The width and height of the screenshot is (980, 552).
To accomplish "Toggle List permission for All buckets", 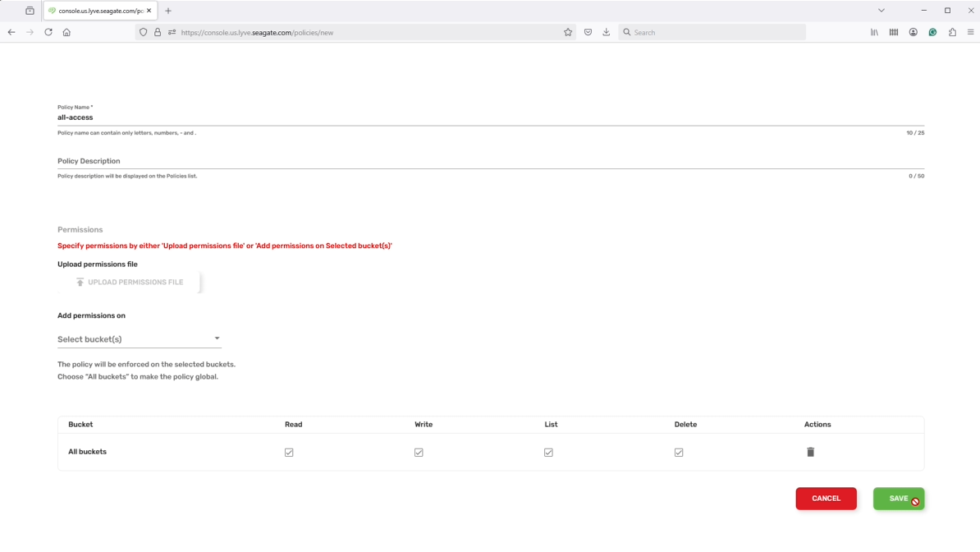I will (549, 453).
